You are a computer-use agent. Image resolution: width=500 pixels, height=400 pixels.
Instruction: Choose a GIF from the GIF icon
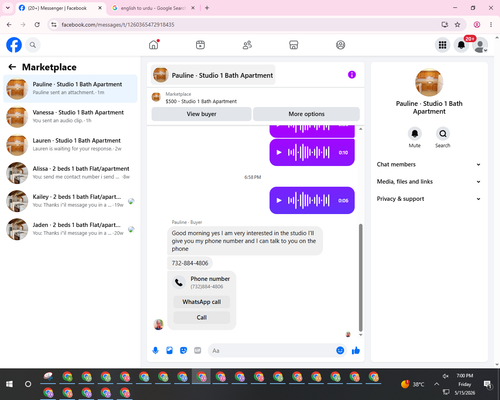[198, 350]
